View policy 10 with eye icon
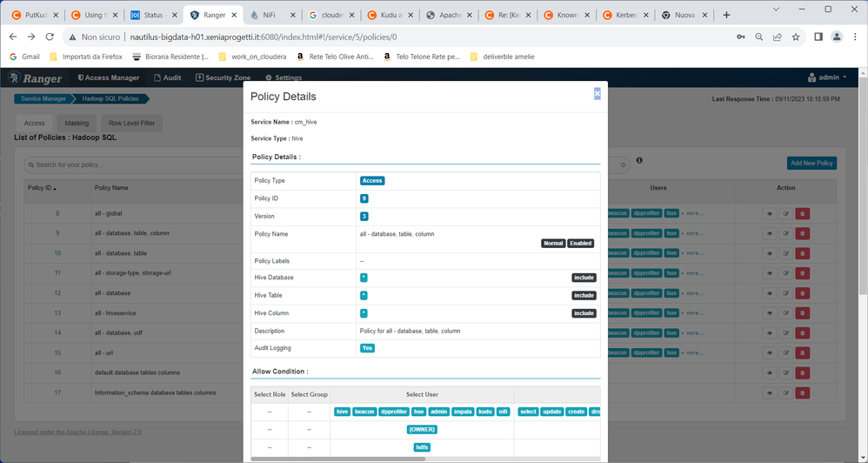 coord(770,253)
